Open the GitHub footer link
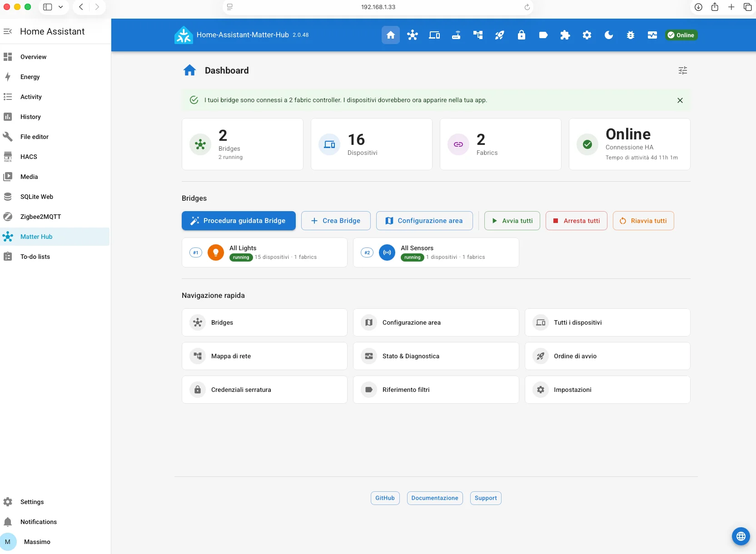 pyautogui.click(x=385, y=498)
